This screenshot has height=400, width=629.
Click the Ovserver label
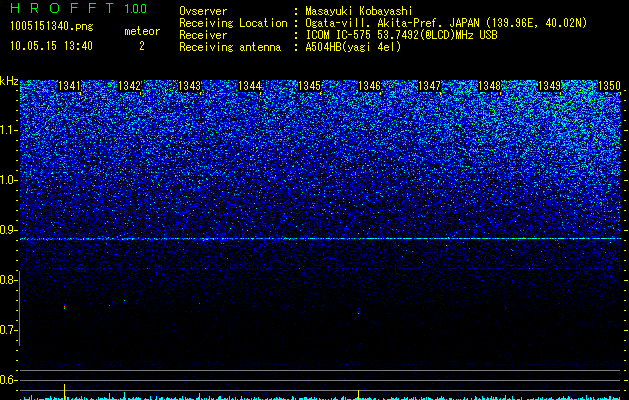click(203, 11)
